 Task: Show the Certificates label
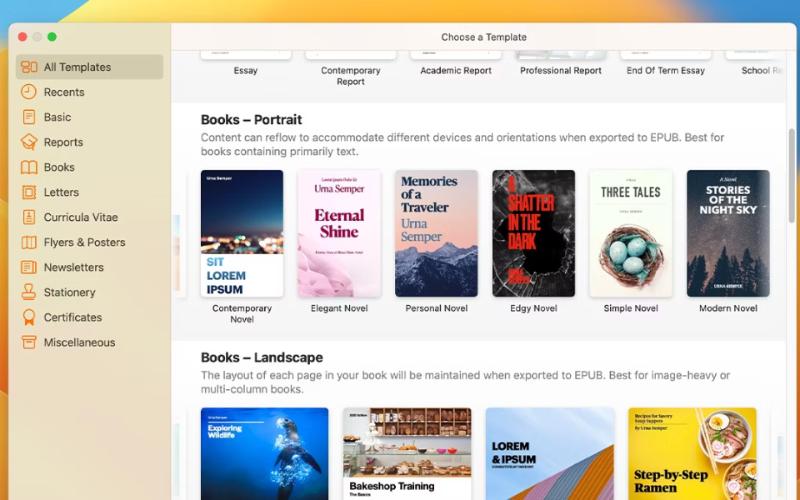[73, 317]
